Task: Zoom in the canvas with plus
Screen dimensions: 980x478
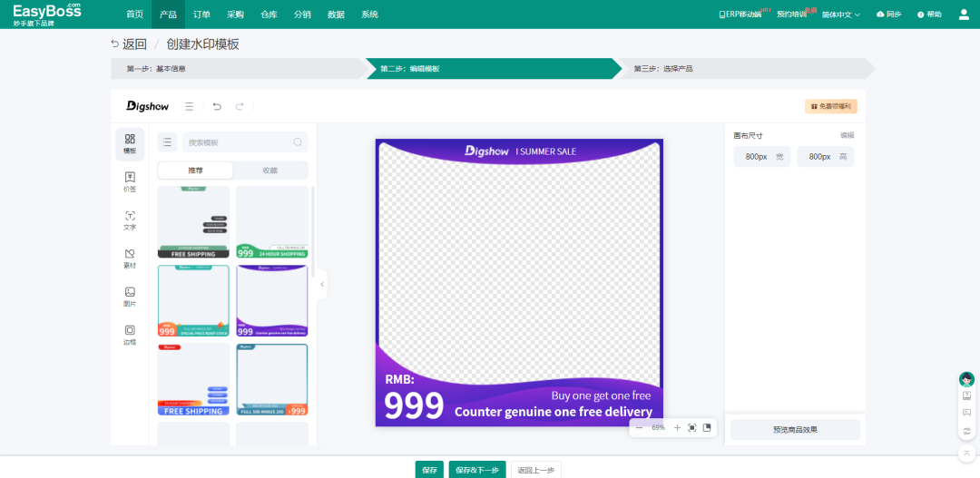Action: (677, 428)
